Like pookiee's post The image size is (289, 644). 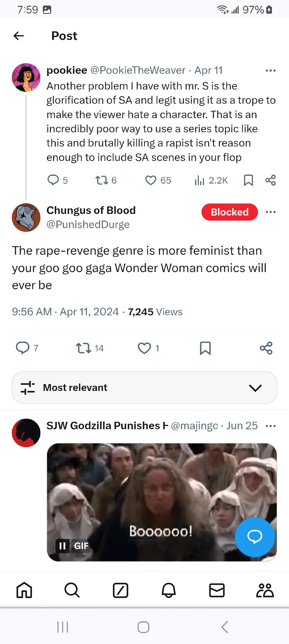pos(150,180)
